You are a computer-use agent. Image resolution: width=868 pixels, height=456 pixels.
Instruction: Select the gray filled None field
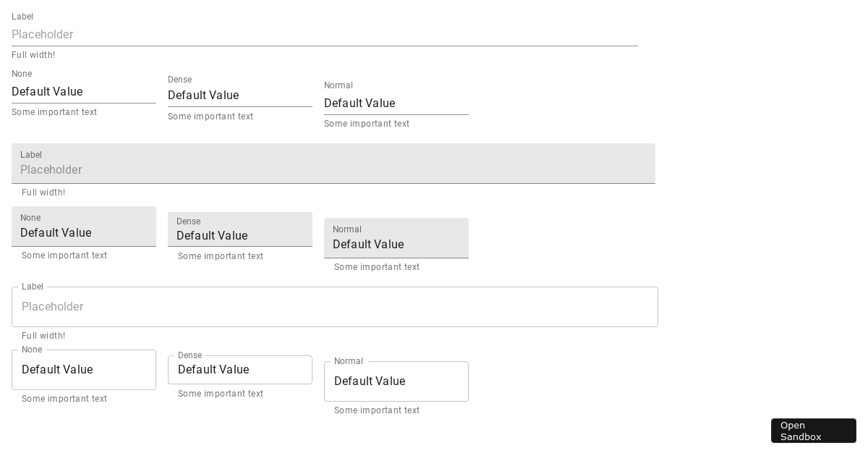point(84,227)
